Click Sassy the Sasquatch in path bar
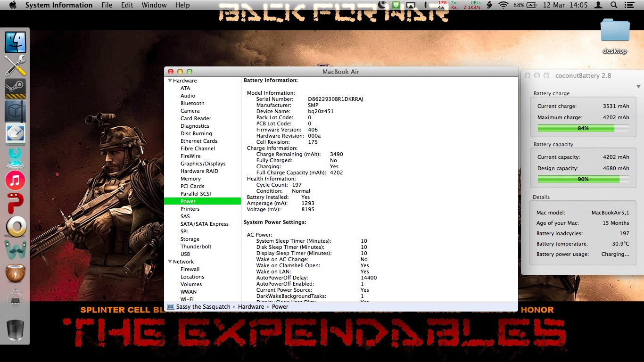The height and width of the screenshot is (362, 644). pyautogui.click(x=203, y=306)
